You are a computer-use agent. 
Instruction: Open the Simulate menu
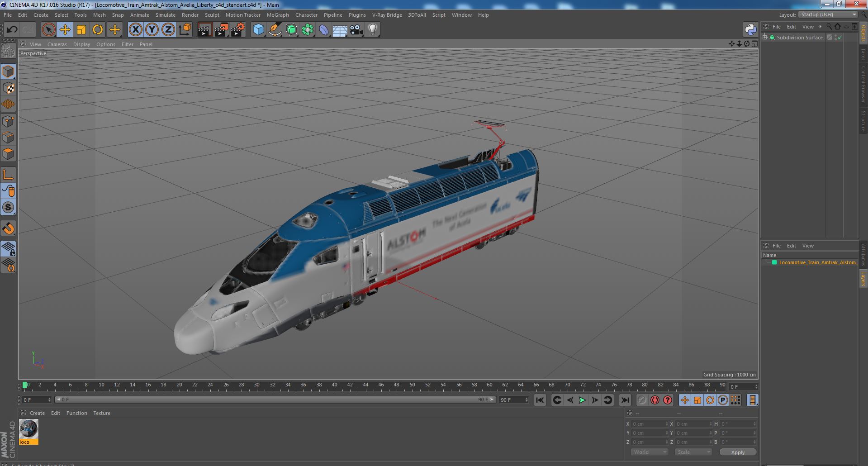pos(165,15)
